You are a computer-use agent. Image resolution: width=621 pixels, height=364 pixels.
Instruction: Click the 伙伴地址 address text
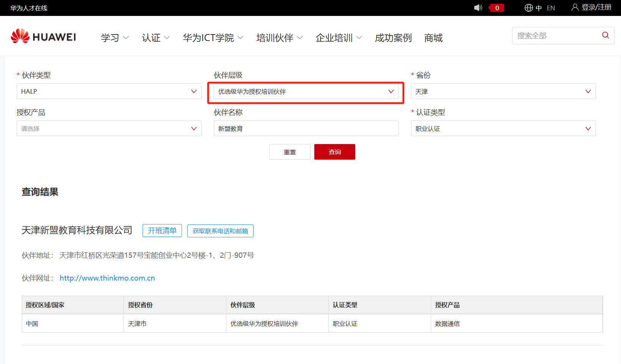pos(157,255)
